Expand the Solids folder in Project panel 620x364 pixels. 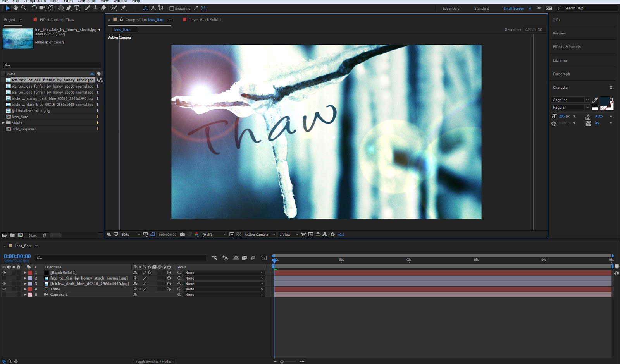(3, 123)
